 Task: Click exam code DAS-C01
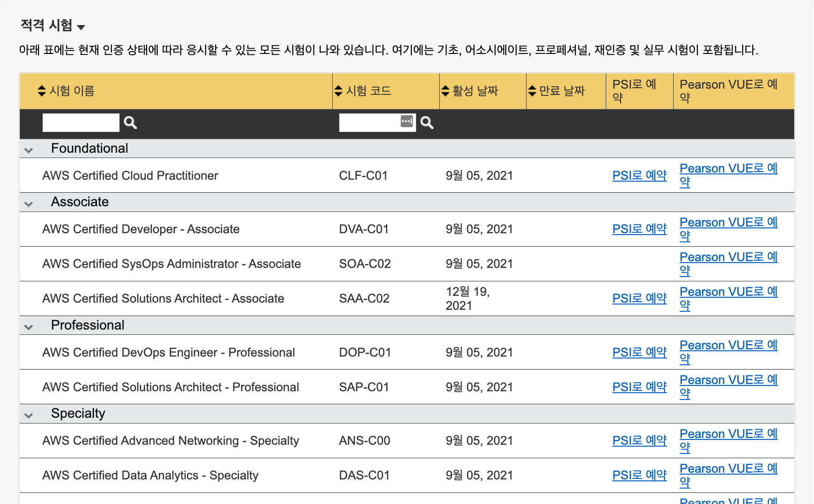pos(364,475)
